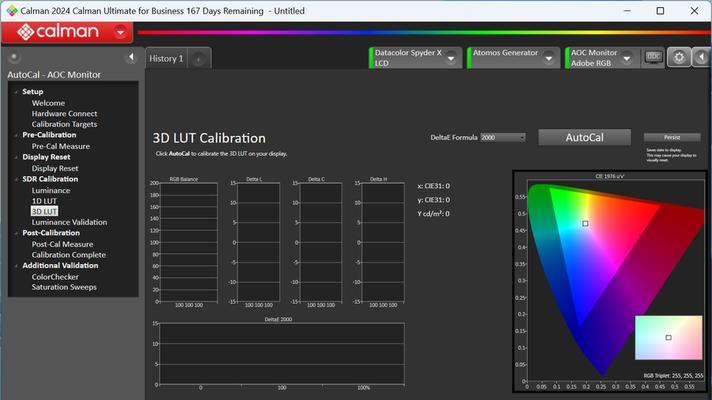Click the Y cd/m² readout value

point(433,214)
